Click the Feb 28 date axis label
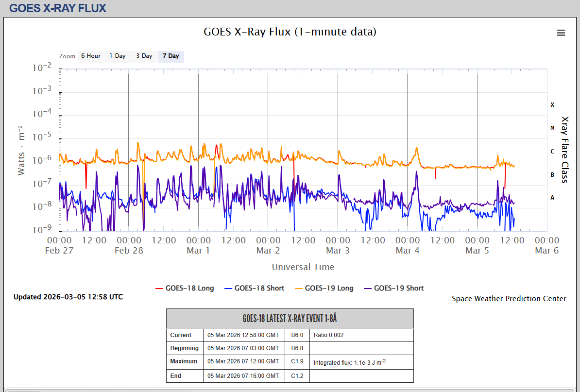 pyautogui.click(x=129, y=251)
